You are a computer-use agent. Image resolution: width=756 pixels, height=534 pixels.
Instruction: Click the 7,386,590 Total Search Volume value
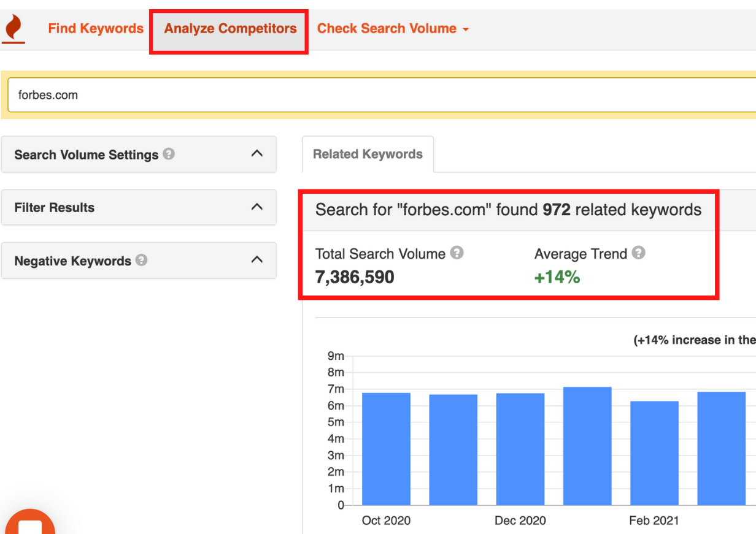355,277
